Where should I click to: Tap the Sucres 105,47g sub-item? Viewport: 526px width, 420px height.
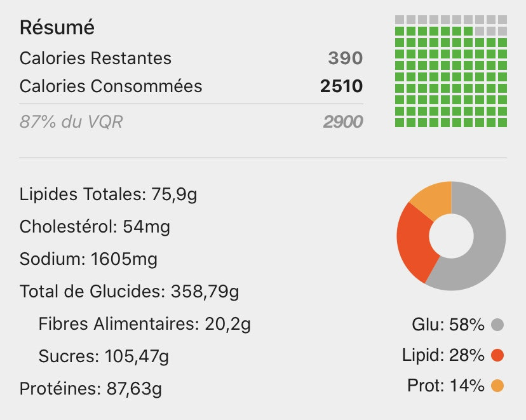tap(104, 357)
